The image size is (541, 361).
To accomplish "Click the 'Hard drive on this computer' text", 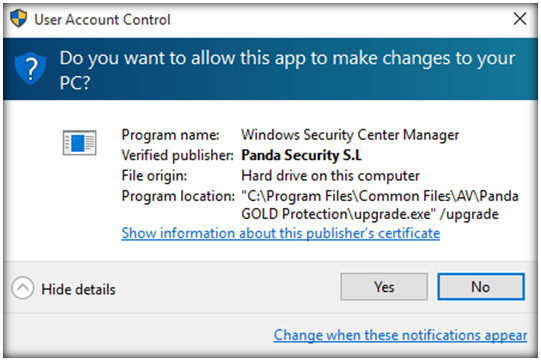I will (x=330, y=176).
